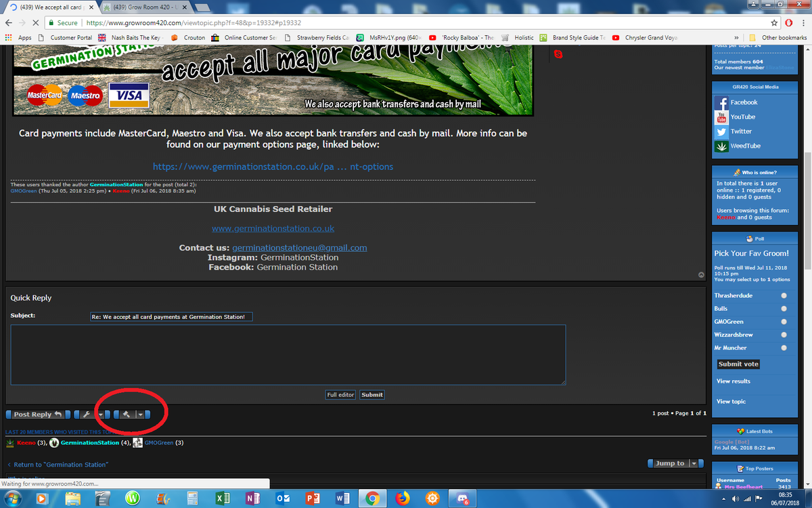
Task: Open Discord from the taskbar
Action: (464, 499)
